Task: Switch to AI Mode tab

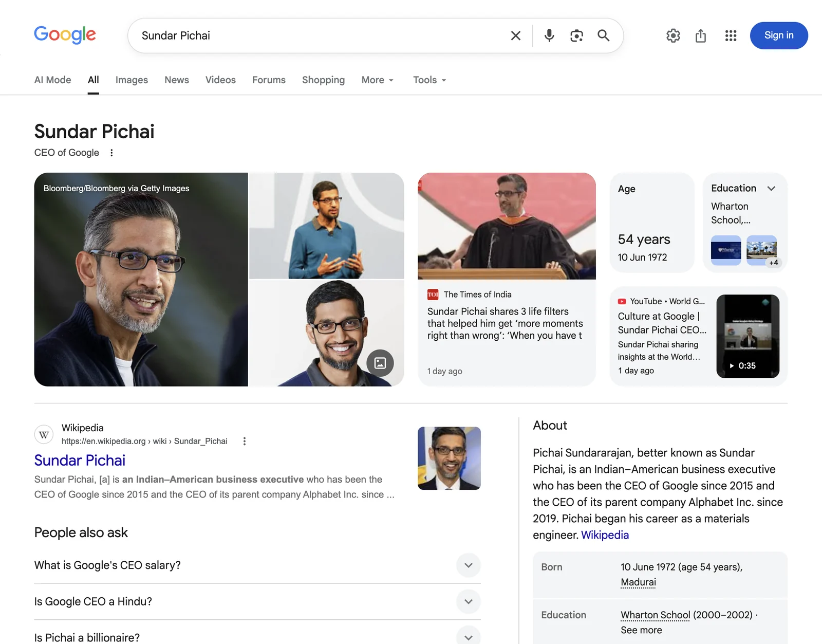Action: tap(53, 80)
